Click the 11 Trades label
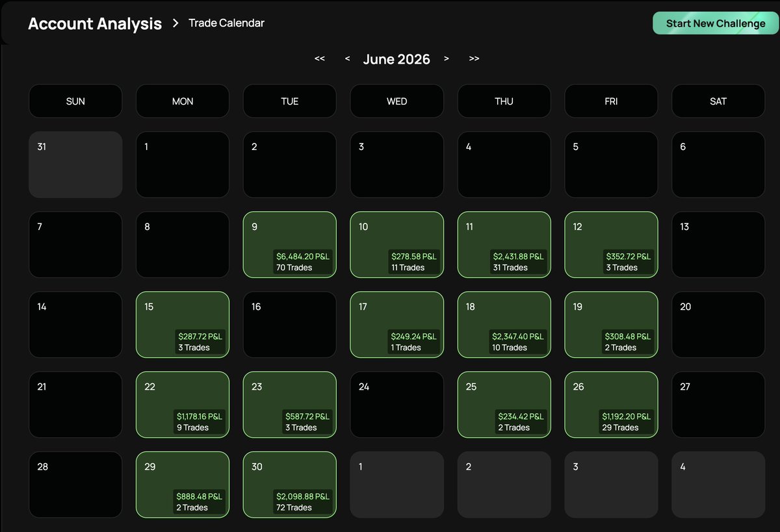This screenshot has width=780, height=532. (x=408, y=268)
